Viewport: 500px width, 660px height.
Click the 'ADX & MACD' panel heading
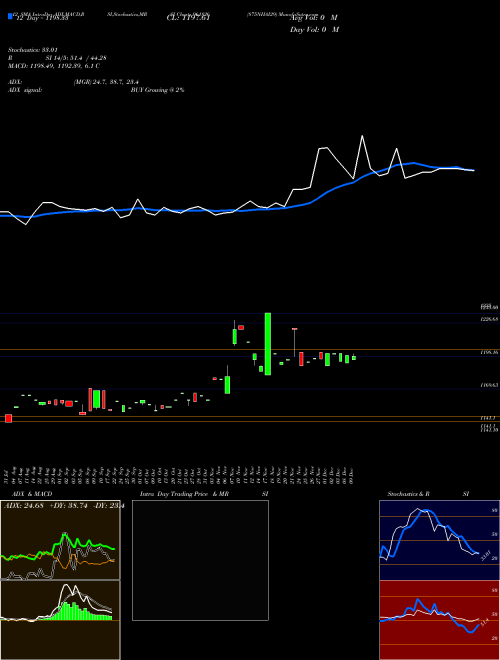[32, 494]
